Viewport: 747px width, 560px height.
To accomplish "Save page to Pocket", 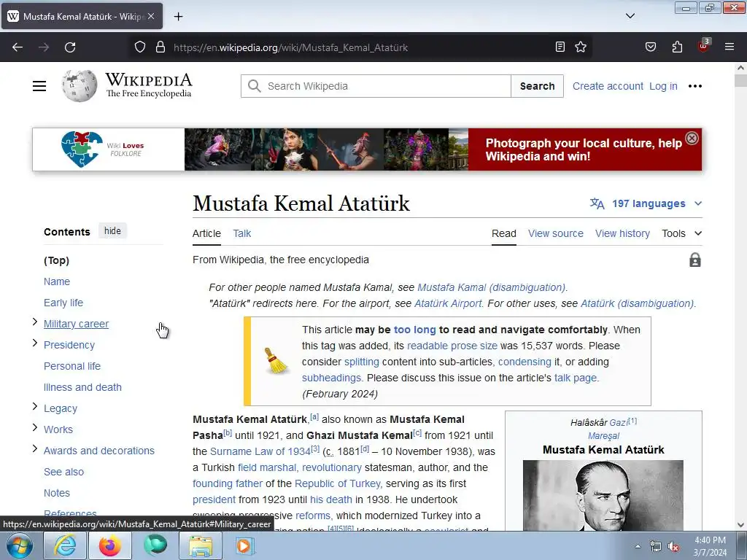I will [x=650, y=47].
